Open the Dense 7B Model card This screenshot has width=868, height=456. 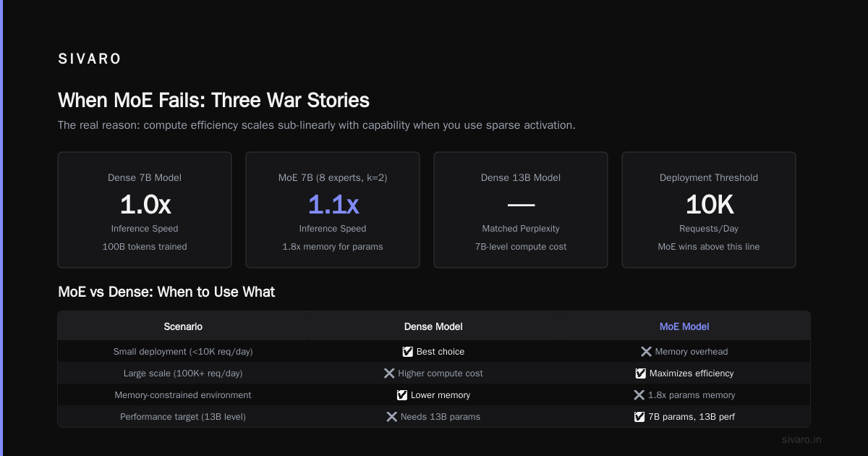click(145, 210)
